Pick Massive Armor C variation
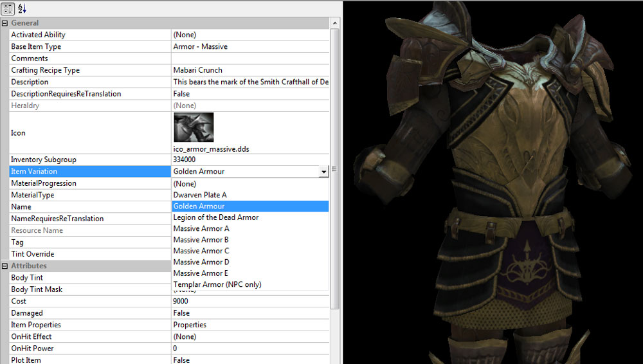The image size is (643, 364). (x=201, y=251)
